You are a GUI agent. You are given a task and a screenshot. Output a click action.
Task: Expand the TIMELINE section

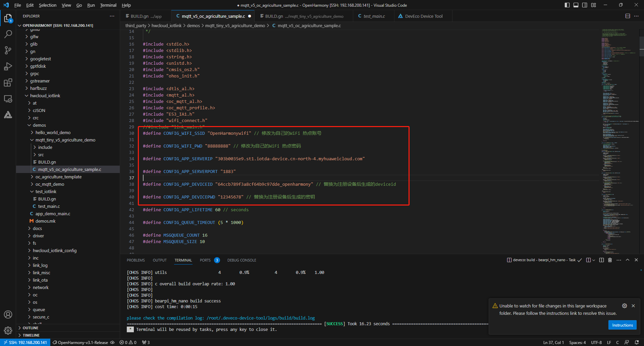pyautogui.click(x=31, y=335)
